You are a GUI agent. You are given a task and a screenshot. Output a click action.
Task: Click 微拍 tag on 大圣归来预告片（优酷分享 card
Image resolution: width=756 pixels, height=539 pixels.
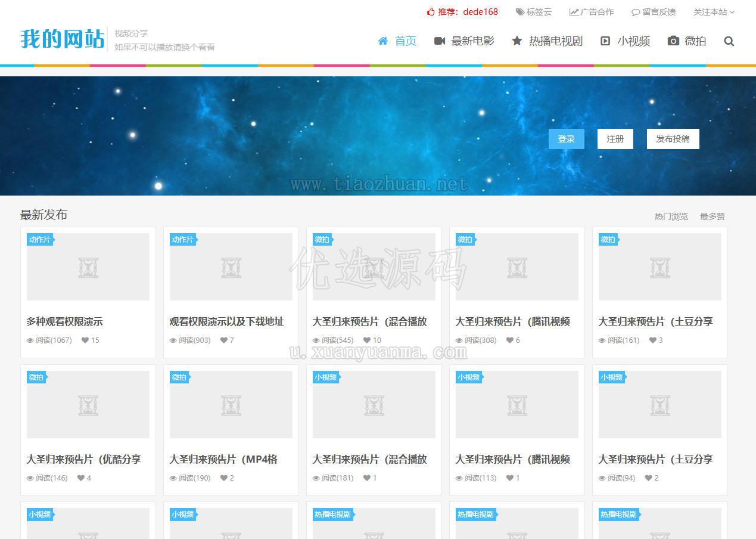[x=36, y=377]
